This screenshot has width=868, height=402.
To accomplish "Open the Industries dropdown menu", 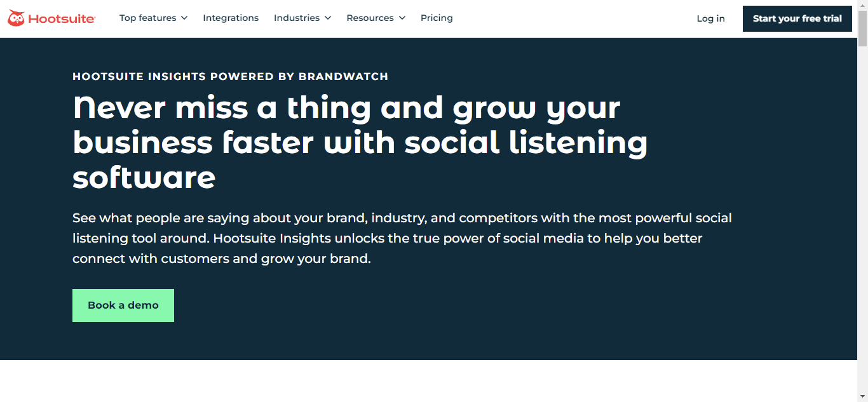I will pyautogui.click(x=297, y=18).
